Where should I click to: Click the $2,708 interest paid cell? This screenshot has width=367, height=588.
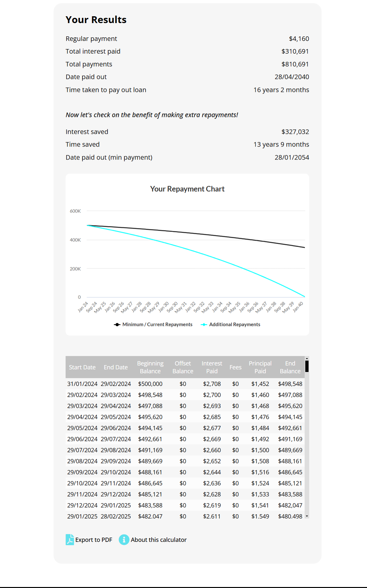point(212,384)
